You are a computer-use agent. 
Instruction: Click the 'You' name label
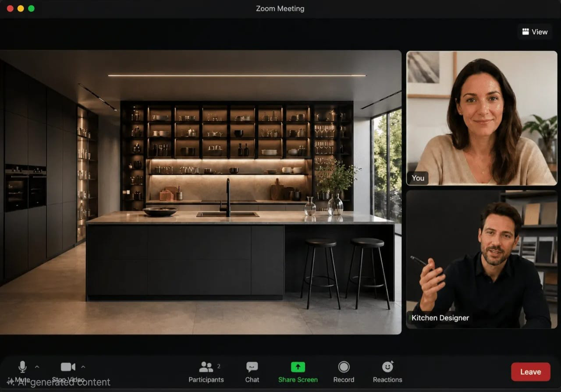(418, 178)
